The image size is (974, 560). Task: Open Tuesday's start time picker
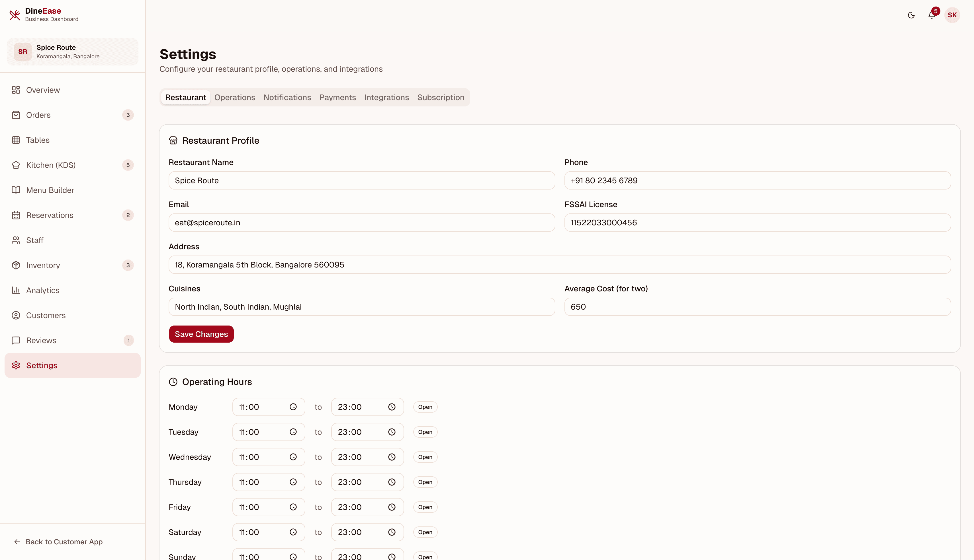294,432
